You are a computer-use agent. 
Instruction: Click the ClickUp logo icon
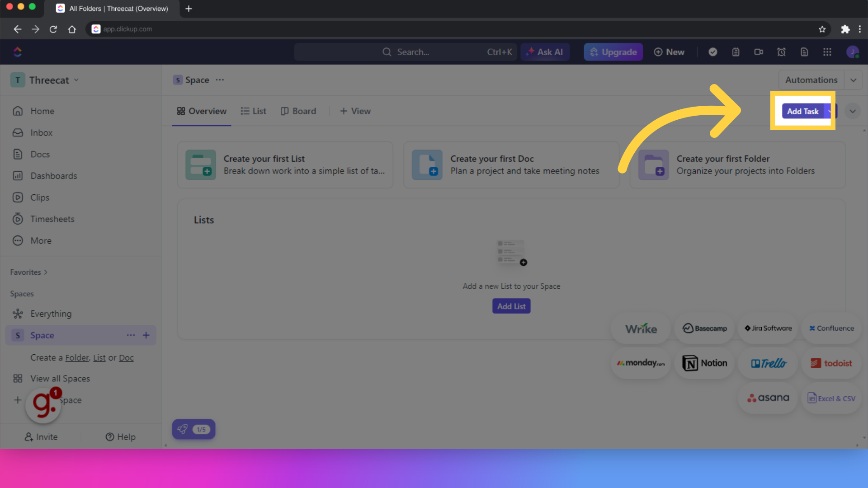[18, 52]
